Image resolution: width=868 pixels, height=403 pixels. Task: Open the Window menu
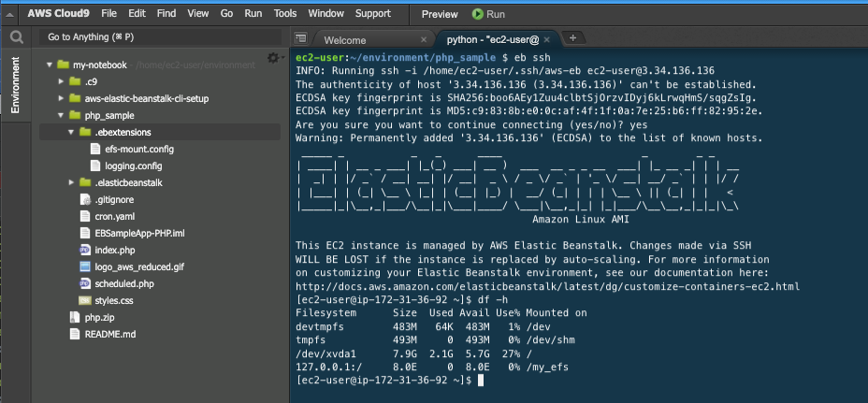(326, 13)
